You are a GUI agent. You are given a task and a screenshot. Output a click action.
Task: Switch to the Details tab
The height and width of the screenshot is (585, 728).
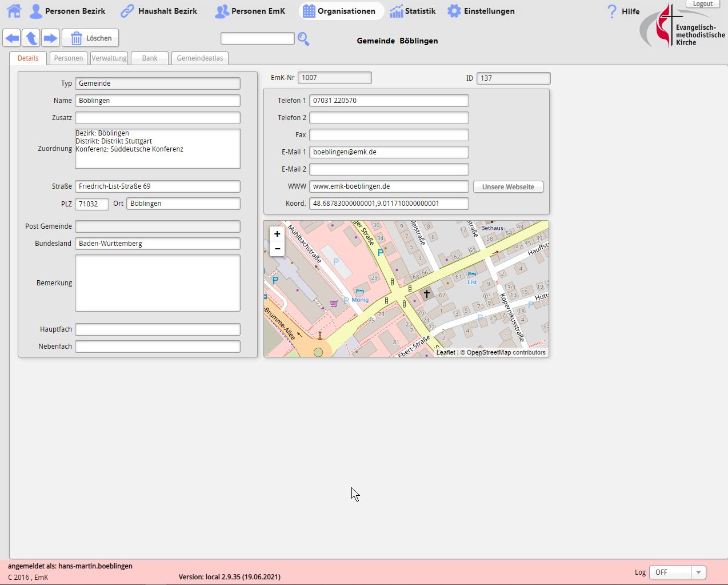[28, 58]
